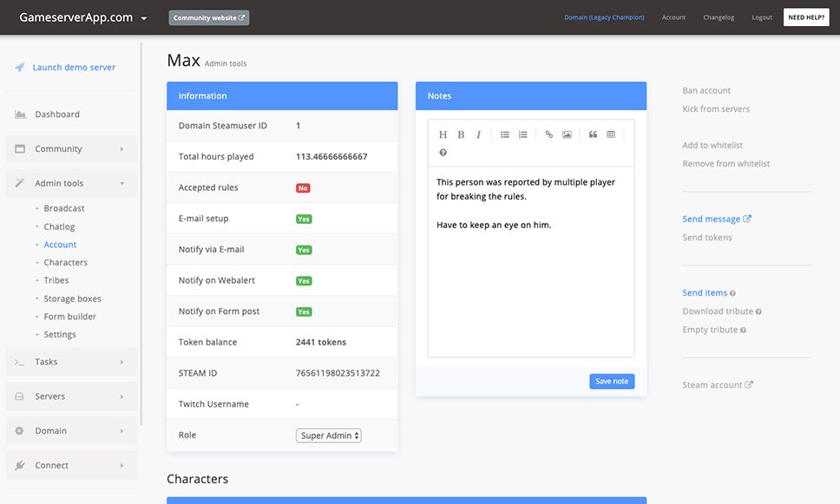Apply italic formatting in the notes editor

[478, 134]
